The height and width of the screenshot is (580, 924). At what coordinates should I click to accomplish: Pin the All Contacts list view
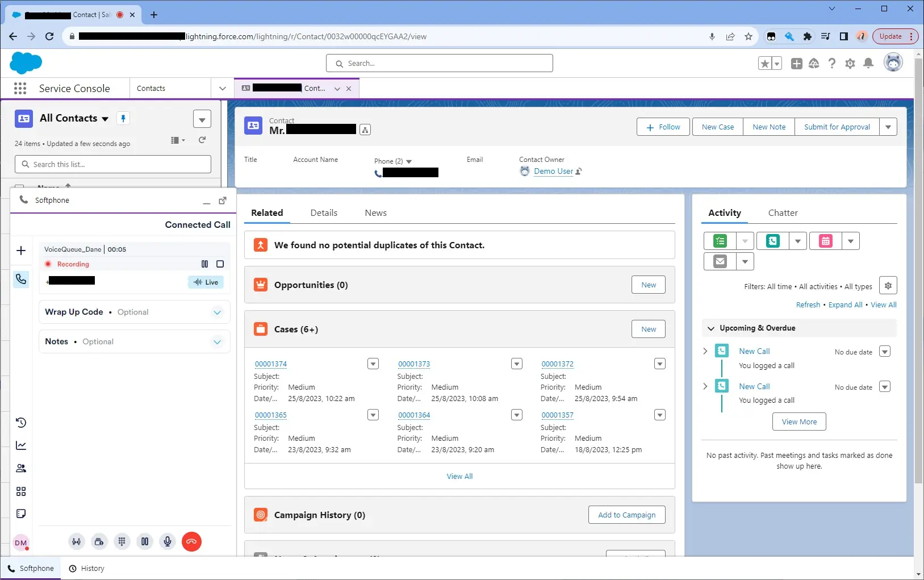click(x=123, y=118)
